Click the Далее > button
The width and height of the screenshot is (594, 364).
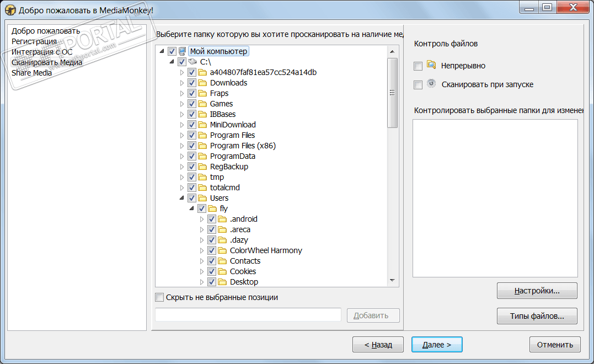click(x=437, y=345)
